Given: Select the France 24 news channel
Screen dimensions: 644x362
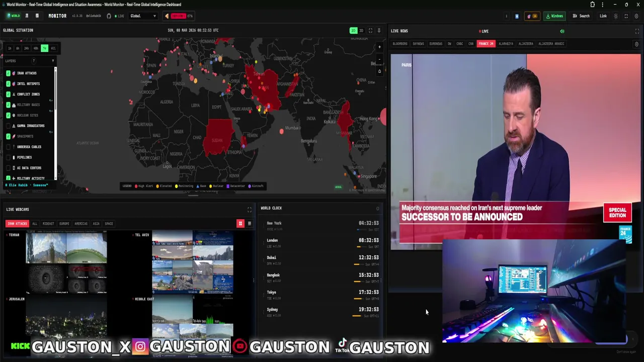Looking at the screenshot, I should tap(486, 44).
